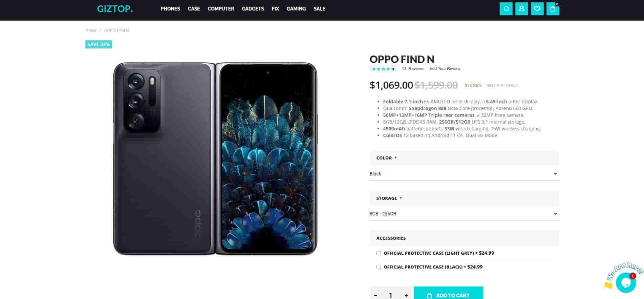Increase quantity with the plus button

(x=406, y=295)
